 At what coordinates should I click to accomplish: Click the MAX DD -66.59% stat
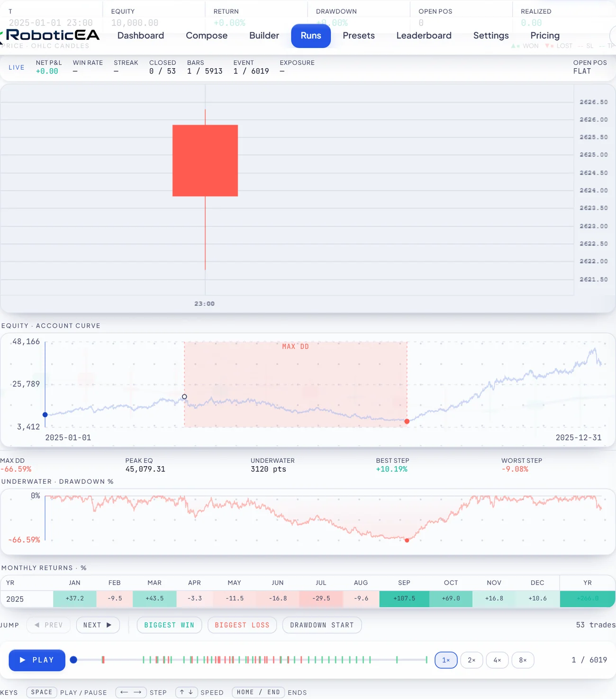16,465
